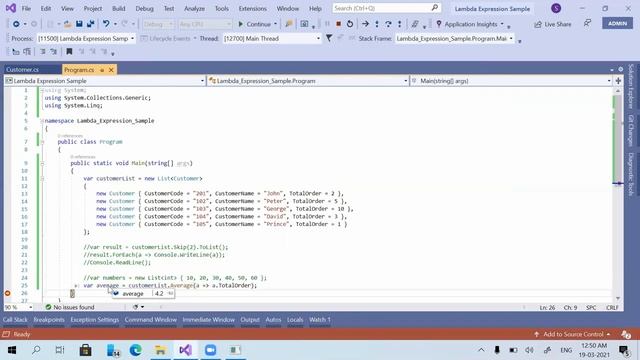Open the Zoom app in taskbar
Screen dimensions: 640x360
210,350
